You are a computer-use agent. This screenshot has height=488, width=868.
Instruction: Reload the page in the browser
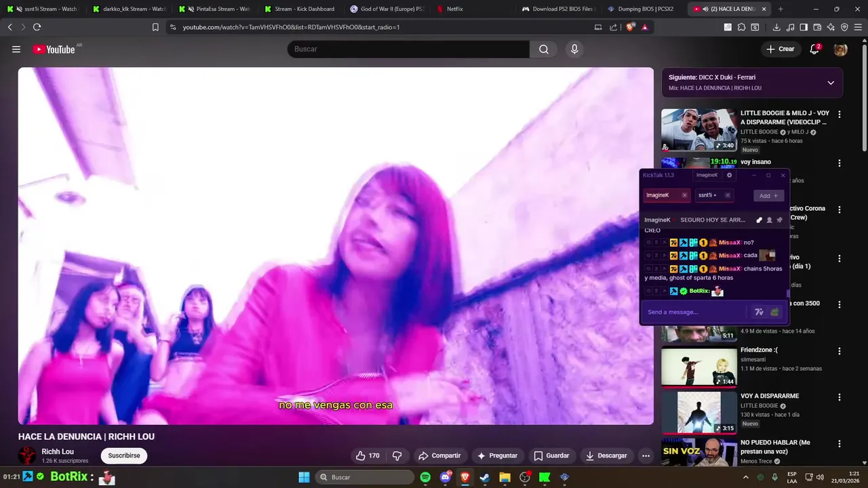(37, 27)
